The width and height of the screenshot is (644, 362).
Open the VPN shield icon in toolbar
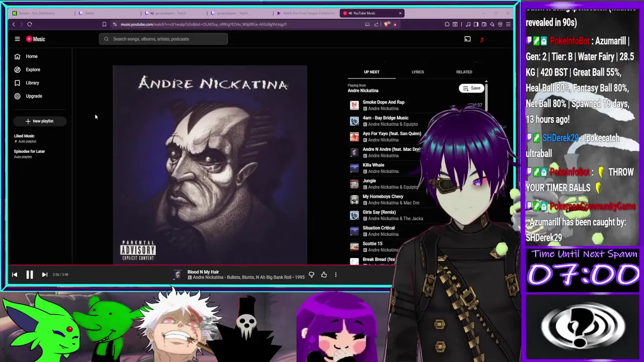[500, 24]
